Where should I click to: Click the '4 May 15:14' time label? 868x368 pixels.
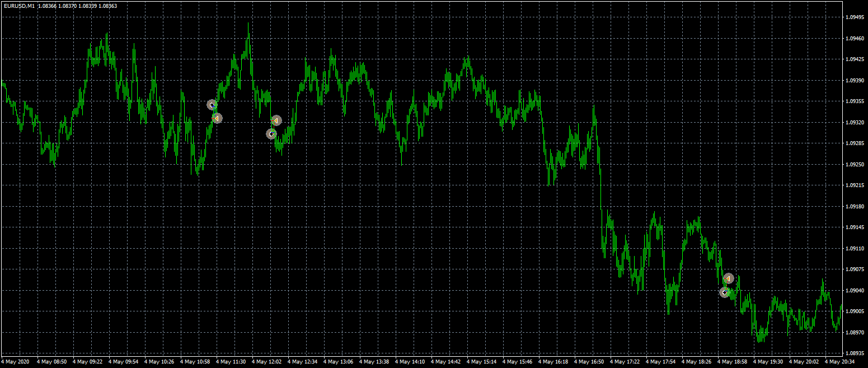click(482, 362)
